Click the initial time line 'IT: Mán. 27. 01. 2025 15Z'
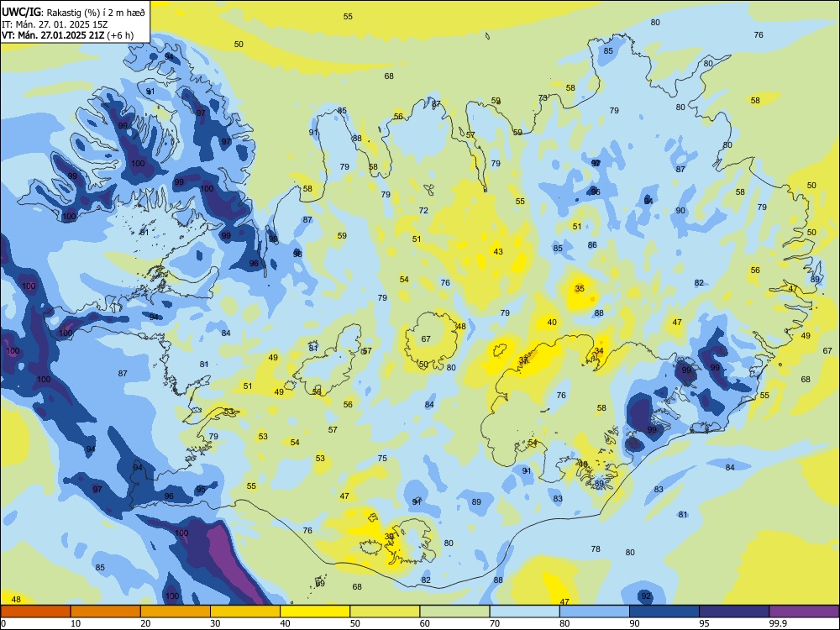 click(55, 24)
